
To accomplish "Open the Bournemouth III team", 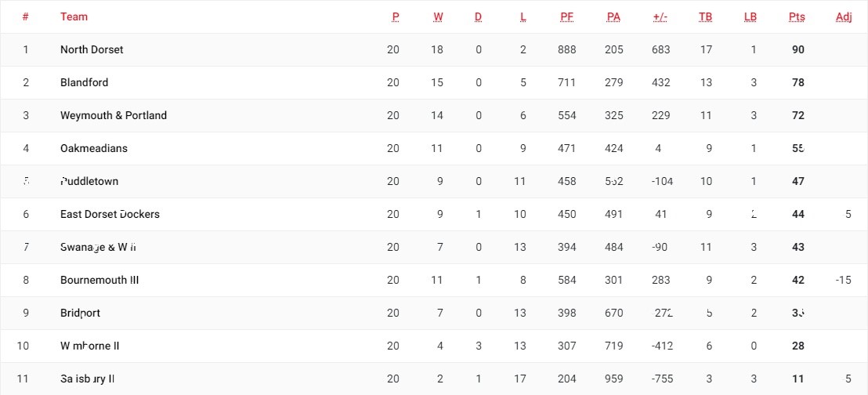I will (x=99, y=280).
